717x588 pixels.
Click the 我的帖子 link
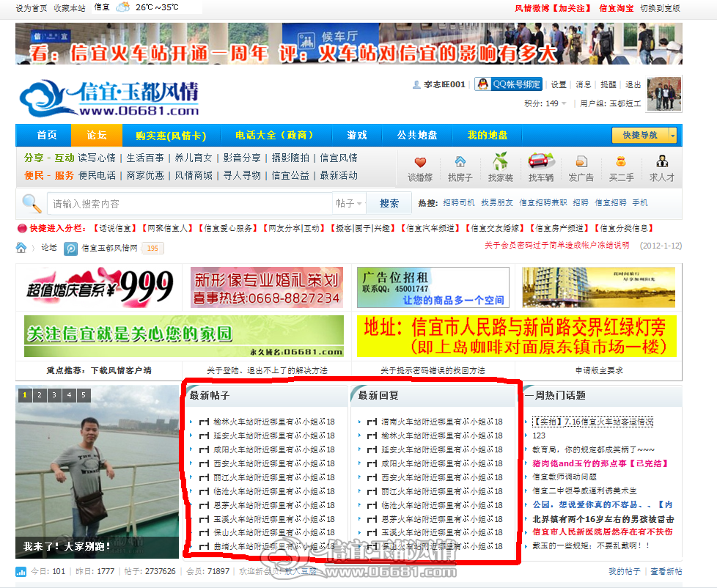tap(624, 572)
